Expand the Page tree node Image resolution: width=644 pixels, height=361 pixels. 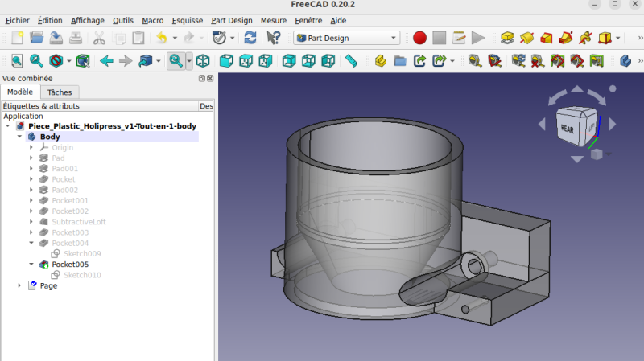pyautogui.click(x=20, y=285)
